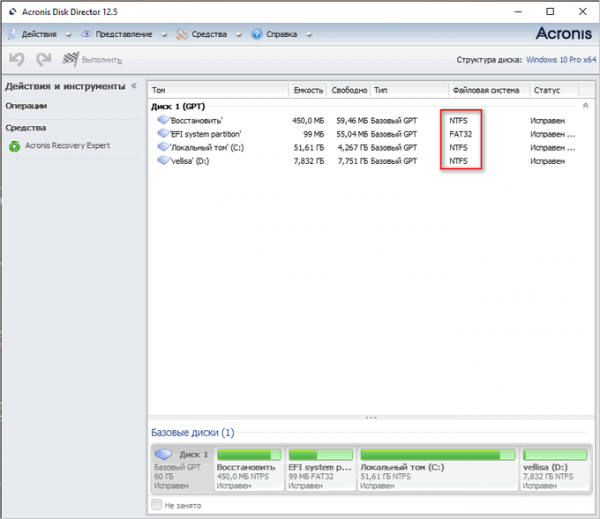Click the help question-mark icon
The image size is (600, 519).
coord(257,34)
